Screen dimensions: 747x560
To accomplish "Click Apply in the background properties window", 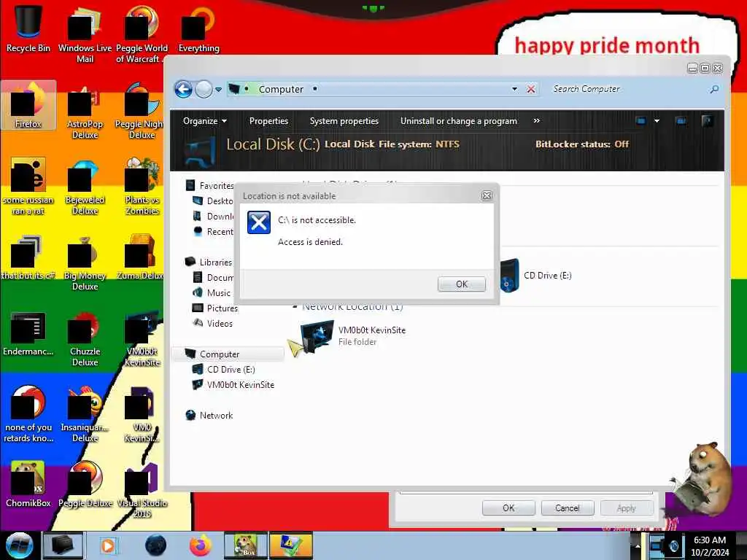I will click(x=626, y=508).
